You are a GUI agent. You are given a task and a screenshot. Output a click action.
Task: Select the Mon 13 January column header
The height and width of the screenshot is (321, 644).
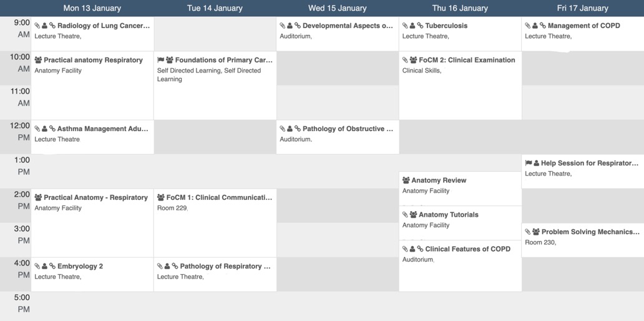tap(92, 8)
